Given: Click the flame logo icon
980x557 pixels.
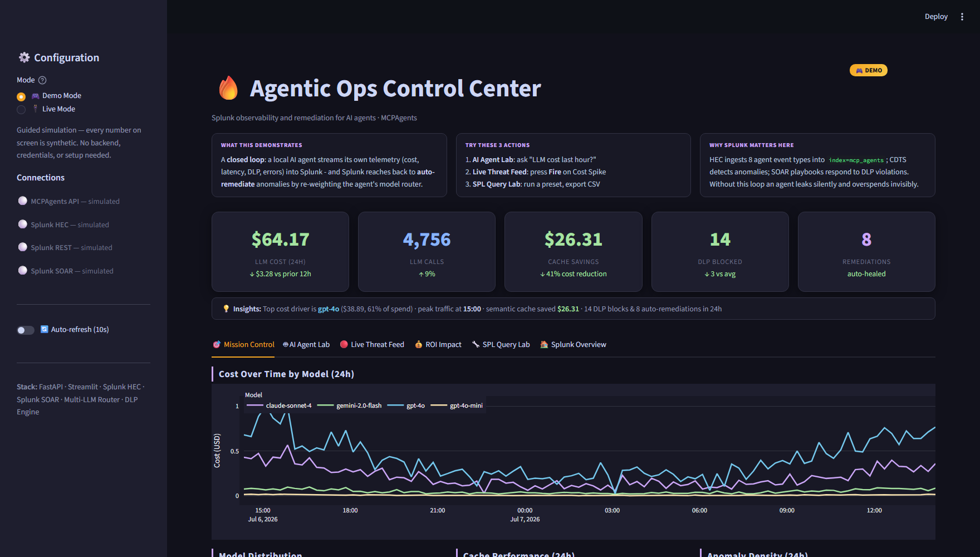Looking at the screenshot, I should pos(228,88).
